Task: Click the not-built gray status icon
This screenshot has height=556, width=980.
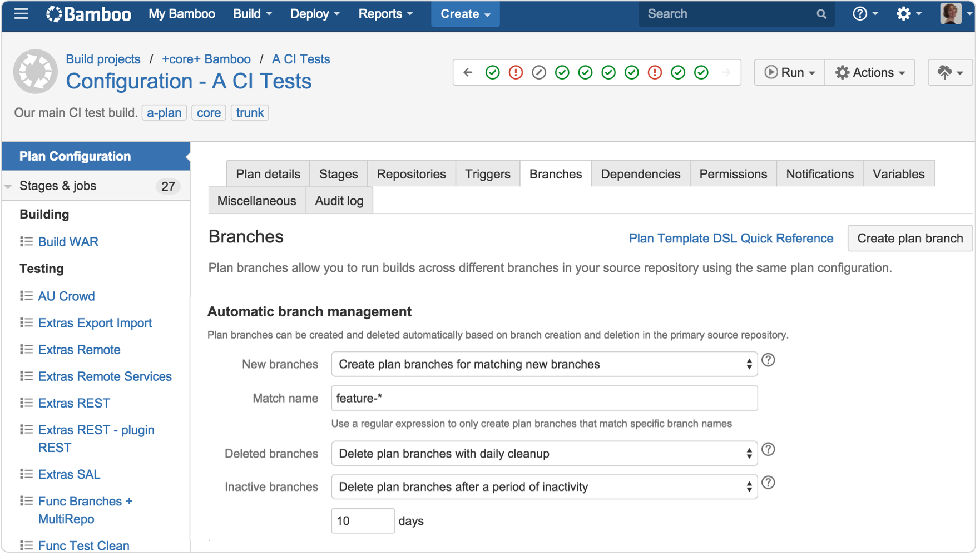Action: pyautogui.click(x=539, y=73)
